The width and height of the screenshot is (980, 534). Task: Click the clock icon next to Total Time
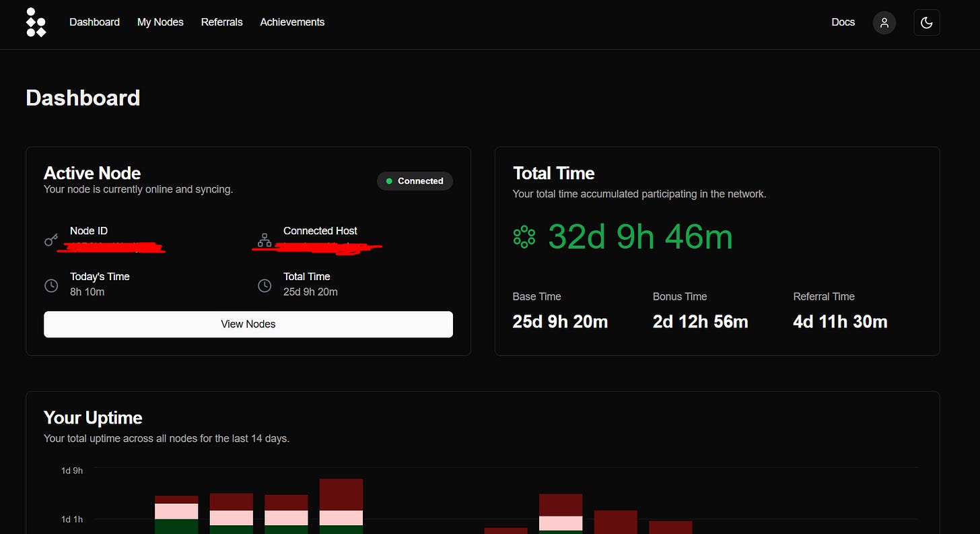pyautogui.click(x=264, y=286)
